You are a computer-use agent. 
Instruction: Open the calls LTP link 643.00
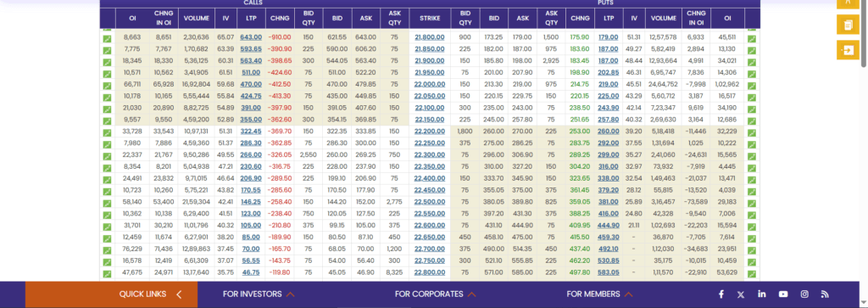point(251,37)
